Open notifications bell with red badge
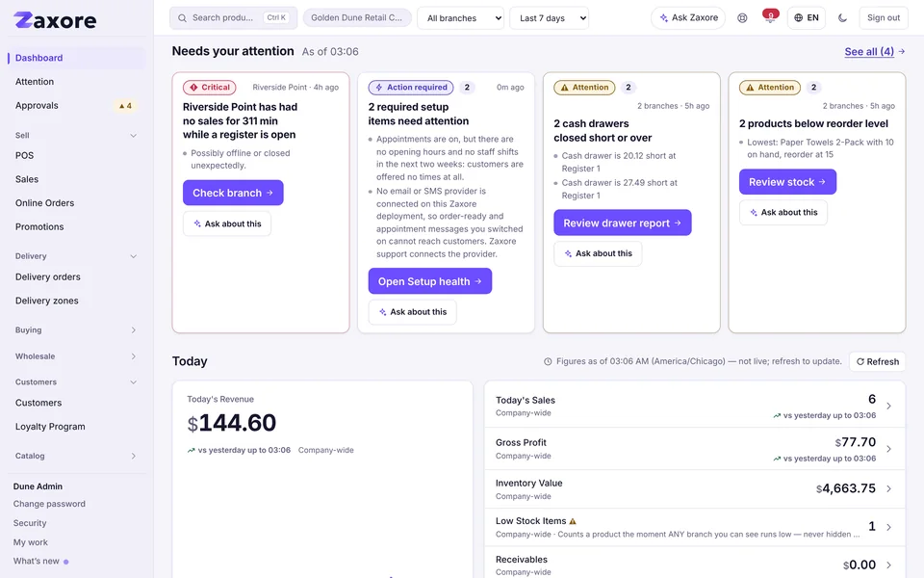Screen dimensions: 924x578 coord(770,17)
